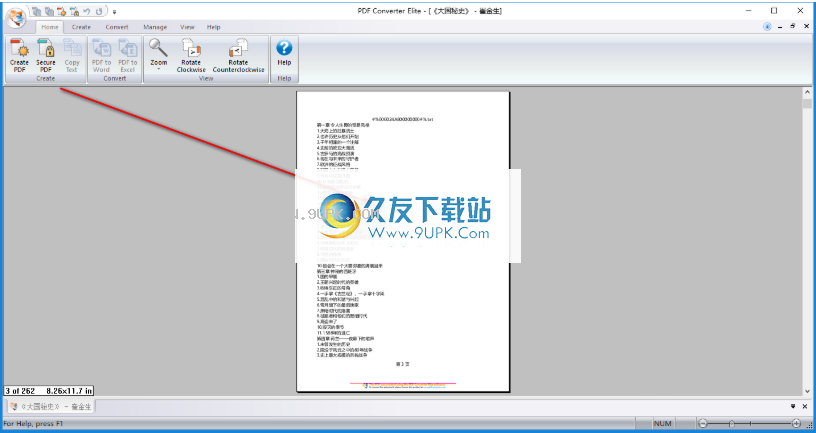
Task: Adjust the zoom slider handle in status bar
Action: click(x=732, y=424)
